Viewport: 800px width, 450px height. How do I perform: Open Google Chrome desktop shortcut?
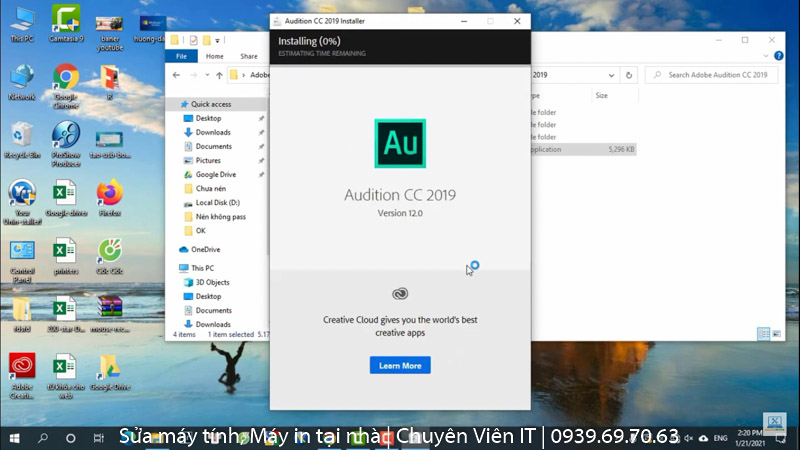click(66, 78)
